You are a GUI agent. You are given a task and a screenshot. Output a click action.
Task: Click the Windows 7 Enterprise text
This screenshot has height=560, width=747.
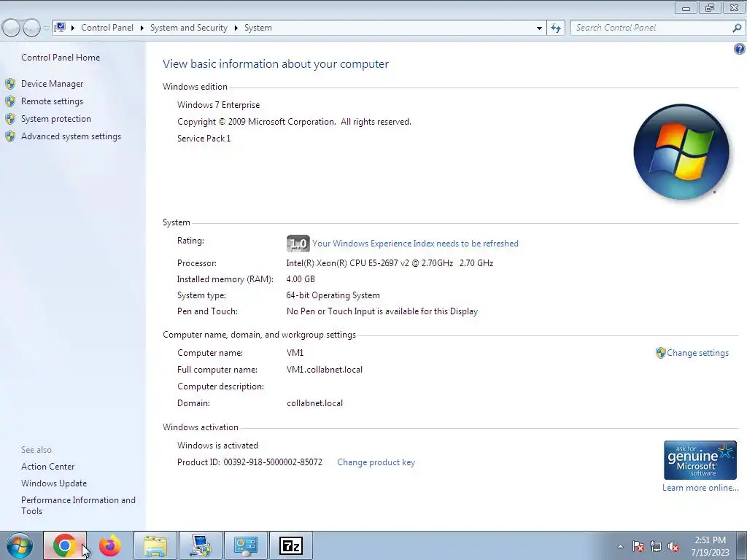point(219,105)
